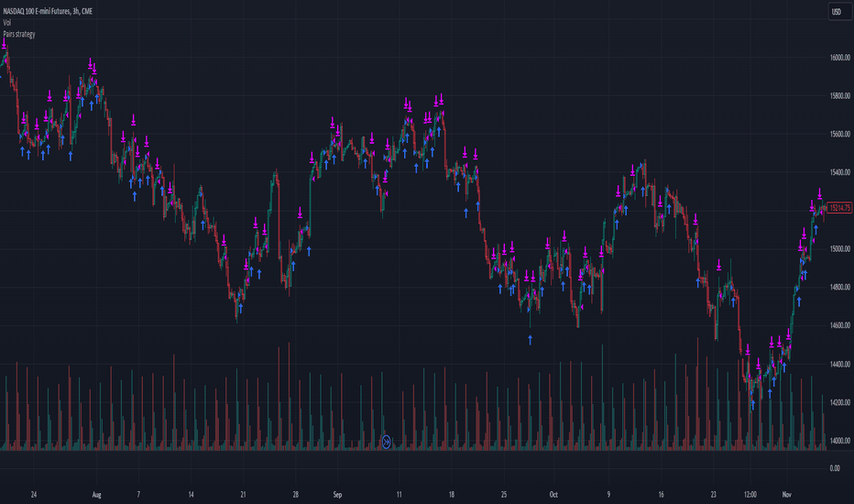
Task: Click the 24 date label on the time axis
Action: coord(34,495)
